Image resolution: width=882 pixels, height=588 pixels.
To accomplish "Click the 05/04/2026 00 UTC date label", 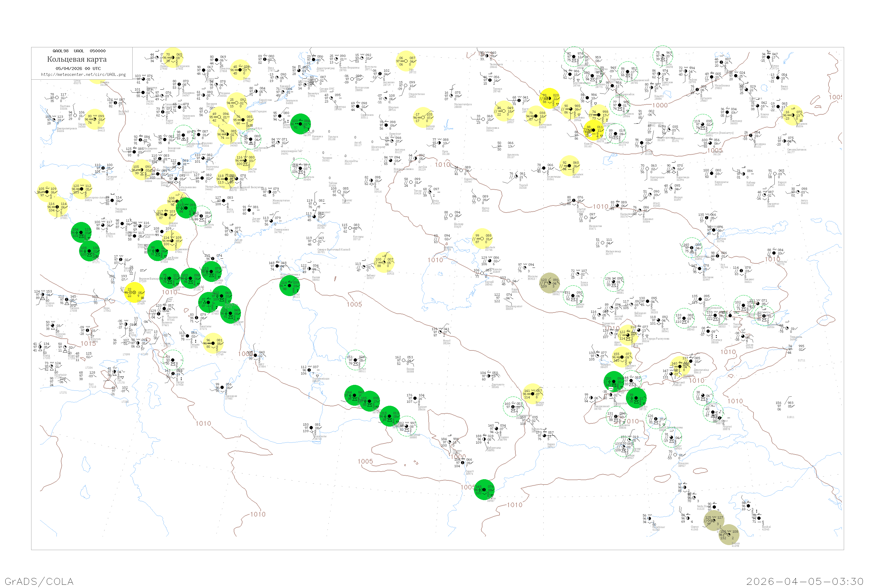I will click(x=78, y=69).
